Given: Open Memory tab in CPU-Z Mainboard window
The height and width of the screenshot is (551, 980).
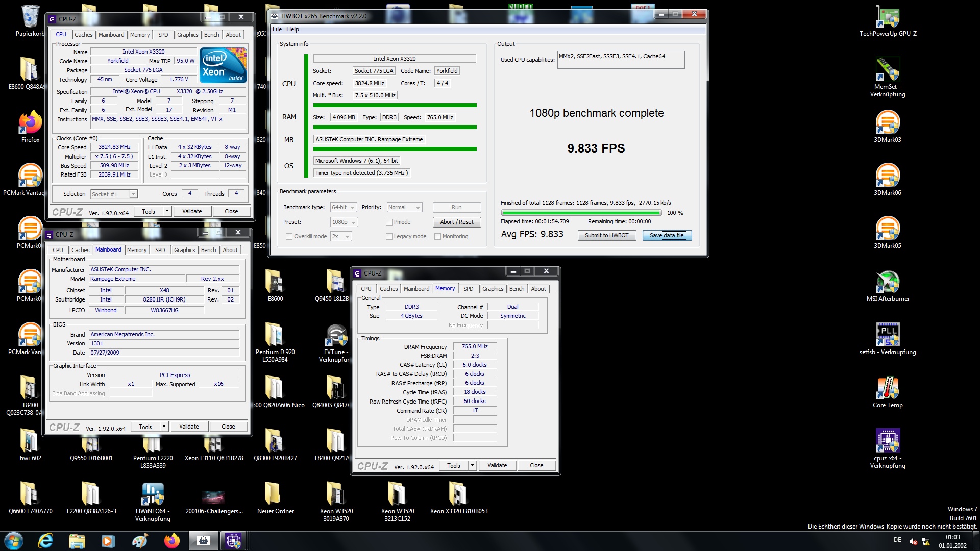Looking at the screenshot, I should coord(137,250).
